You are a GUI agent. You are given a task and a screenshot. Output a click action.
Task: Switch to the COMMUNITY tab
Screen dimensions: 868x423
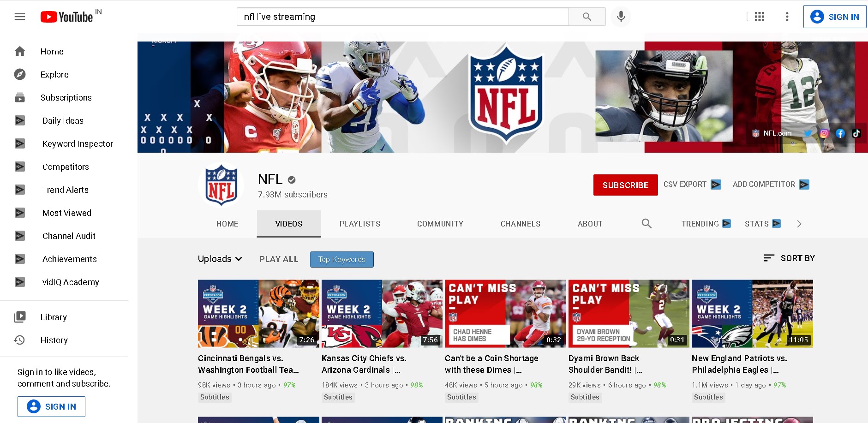(x=440, y=223)
